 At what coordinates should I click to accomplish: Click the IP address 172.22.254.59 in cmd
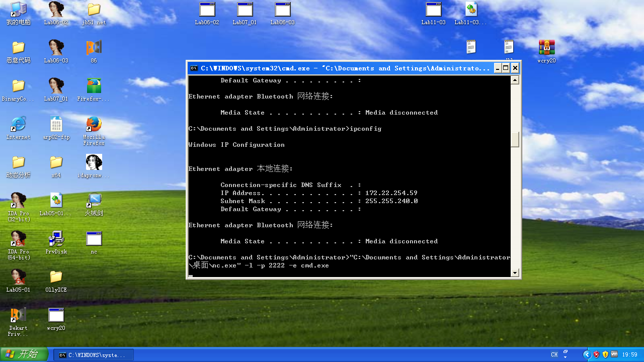[x=391, y=193]
